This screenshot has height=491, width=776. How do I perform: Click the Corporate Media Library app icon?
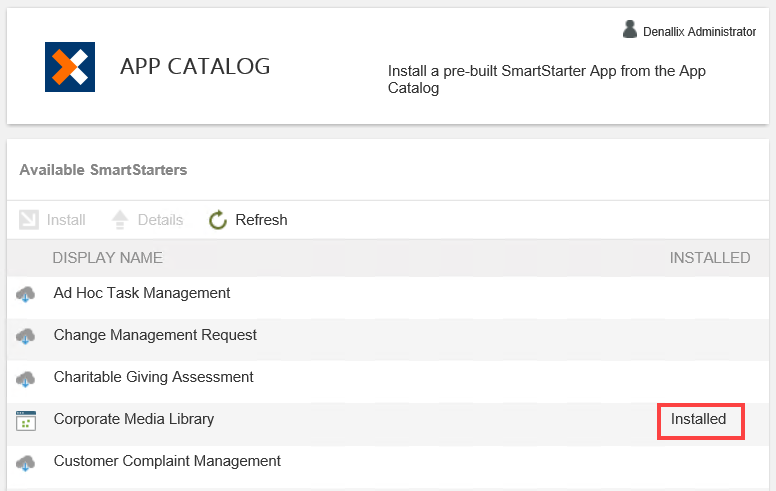pos(26,421)
